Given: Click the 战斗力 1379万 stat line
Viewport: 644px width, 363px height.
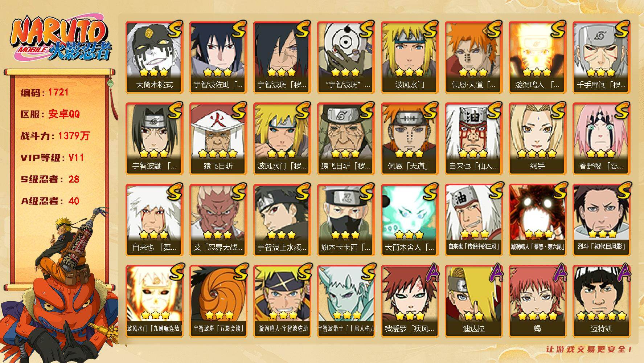Looking at the screenshot, I should [55, 136].
